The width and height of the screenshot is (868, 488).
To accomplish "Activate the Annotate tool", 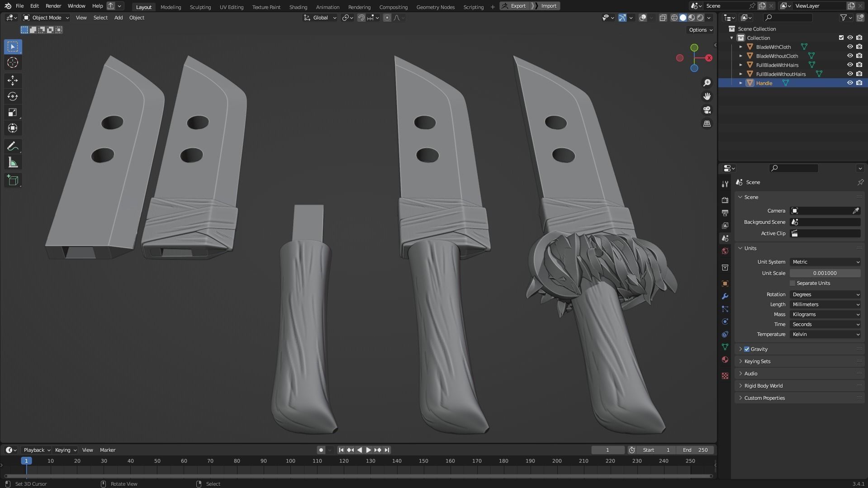I will point(12,146).
